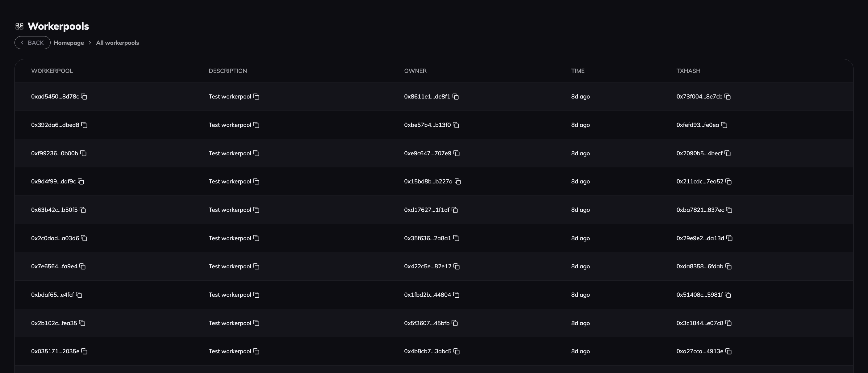Copy owner address 0x15bd8b...b227a
Screen dimensions: 868x373
click(457, 182)
